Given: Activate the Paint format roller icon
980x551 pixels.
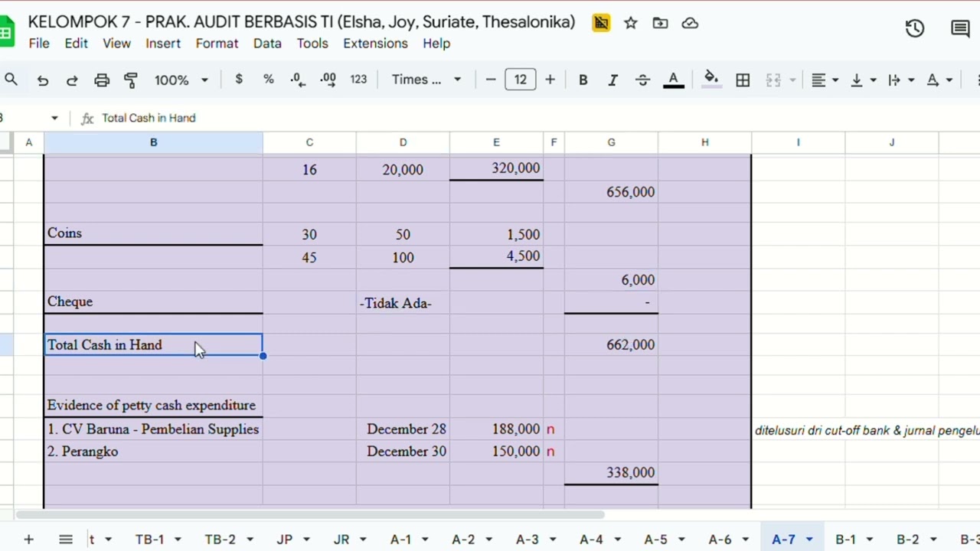Looking at the screenshot, I should click(131, 80).
